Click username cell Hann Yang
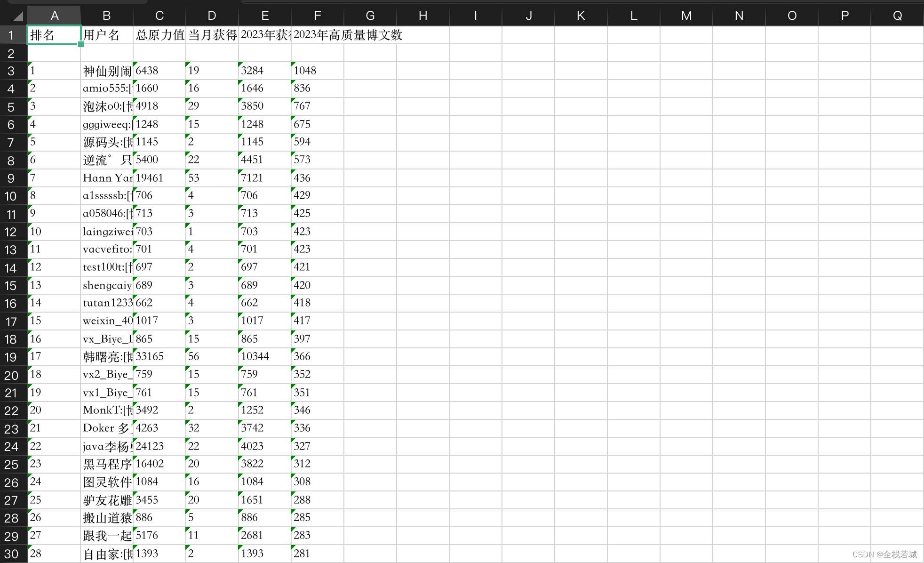 click(107, 178)
